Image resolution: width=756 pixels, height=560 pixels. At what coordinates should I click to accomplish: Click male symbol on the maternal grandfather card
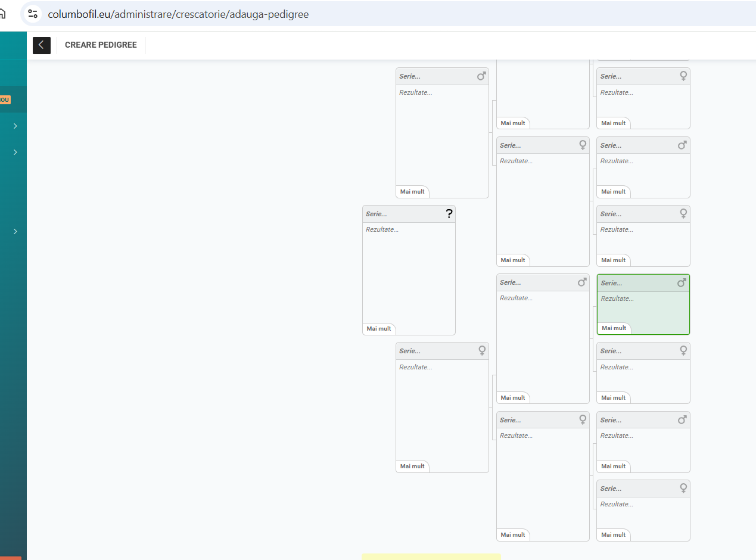pos(582,282)
